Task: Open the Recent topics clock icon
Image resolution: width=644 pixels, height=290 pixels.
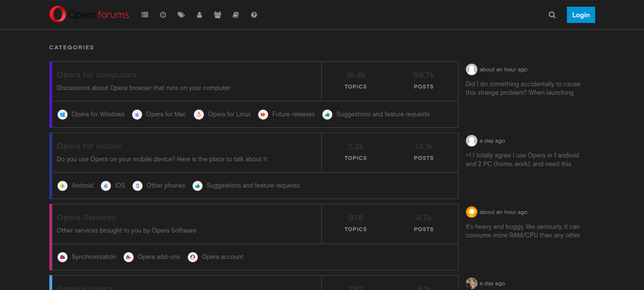Action: point(163,15)
